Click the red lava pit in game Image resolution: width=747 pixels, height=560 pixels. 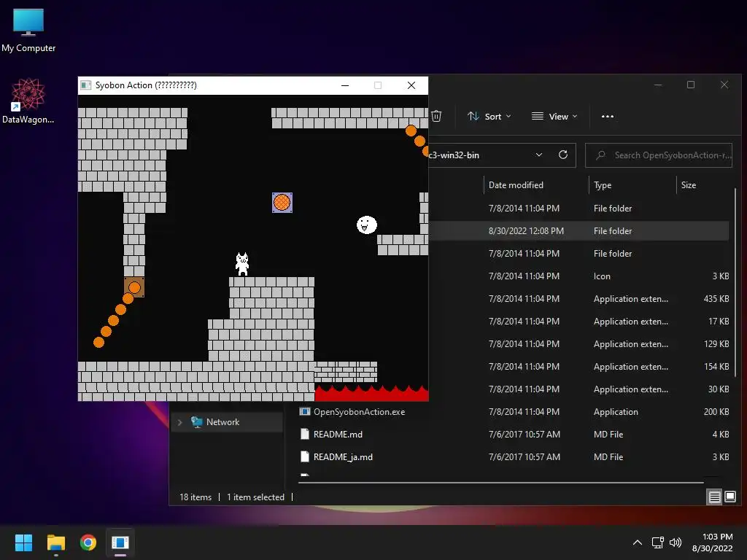(x=371, y=394)
